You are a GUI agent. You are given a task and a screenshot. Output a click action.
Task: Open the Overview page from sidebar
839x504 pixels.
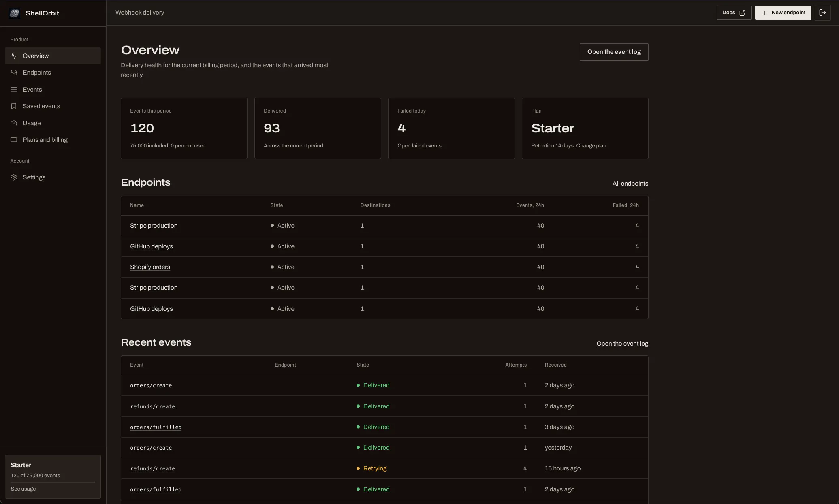53,56
